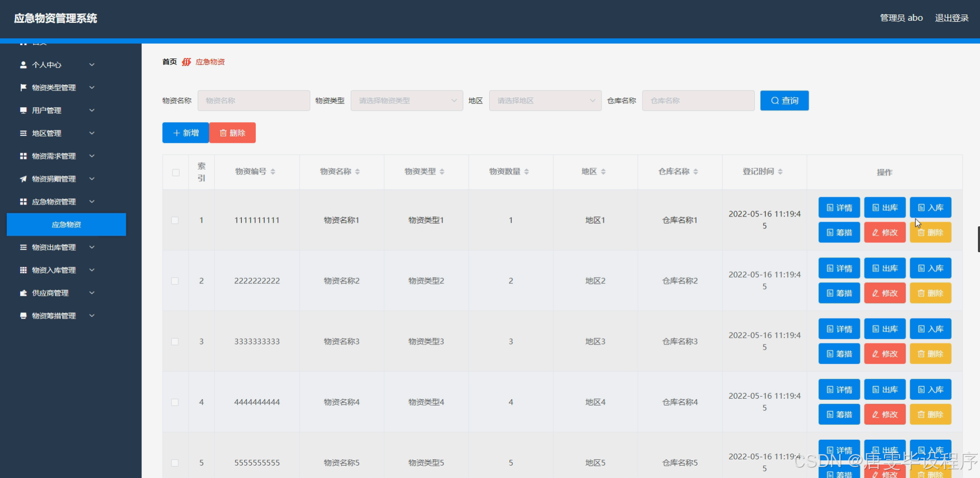Screen dimensions: 980x478
Task: Click the paper-plane icon beside 物资捐赠管理
Action: [23, 179]
